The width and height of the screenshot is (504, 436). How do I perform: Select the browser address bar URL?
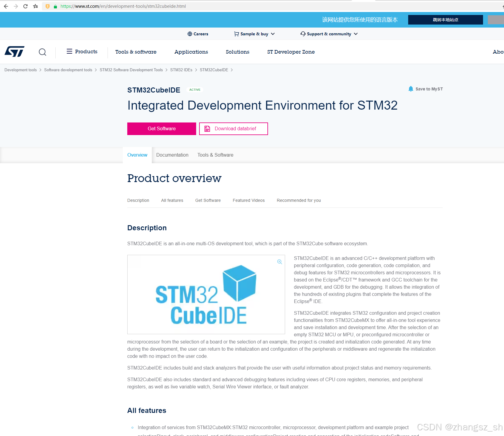click(123, 6)
